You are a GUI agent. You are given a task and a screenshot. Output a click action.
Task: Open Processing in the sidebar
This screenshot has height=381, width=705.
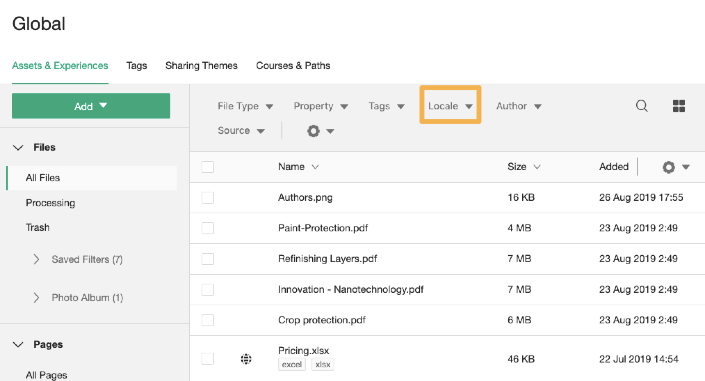click(50, 203)
